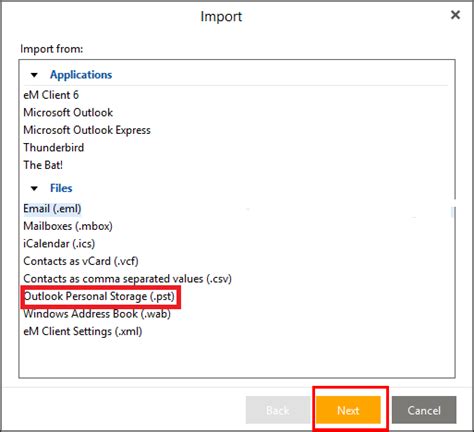Choose Windows Address Book (.wab)
474x432 pixels.
(x=97, y=314)
